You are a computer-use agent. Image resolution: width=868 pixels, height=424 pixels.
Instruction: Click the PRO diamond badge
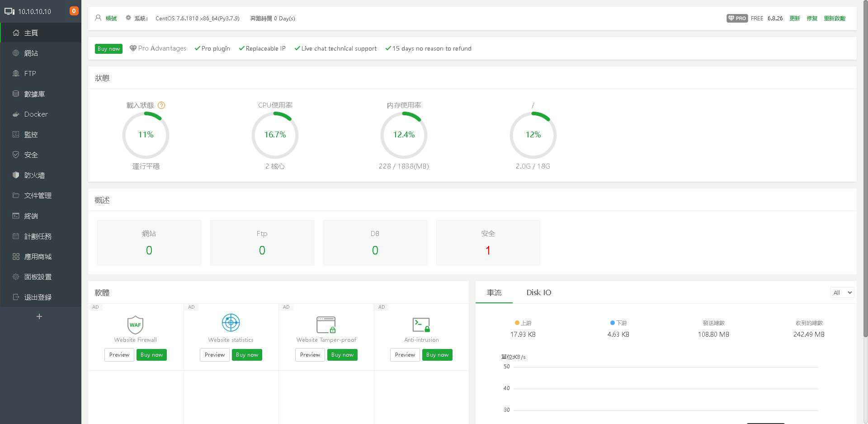[x=737, y=18]
